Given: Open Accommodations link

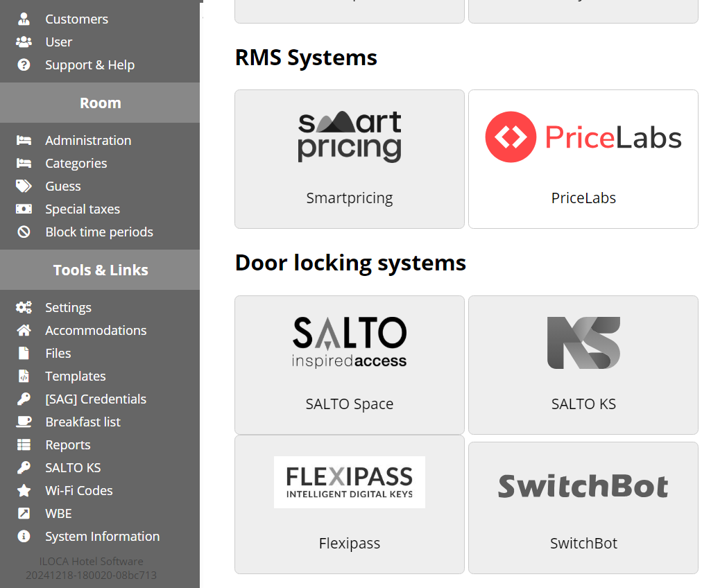Looking at the screenshot, I should pyautogui.click(x=96, y=330).
